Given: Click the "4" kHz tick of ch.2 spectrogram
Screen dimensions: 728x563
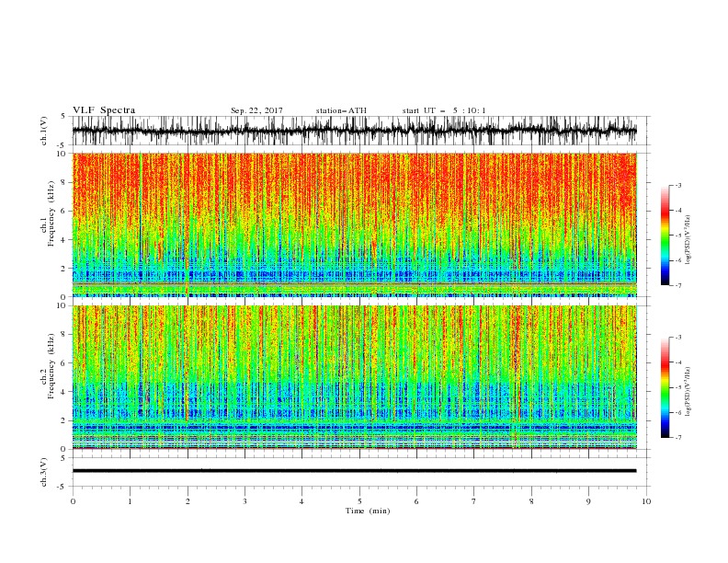Looking at the screenshot, I should pyautogui.click(x=64, y=392).
